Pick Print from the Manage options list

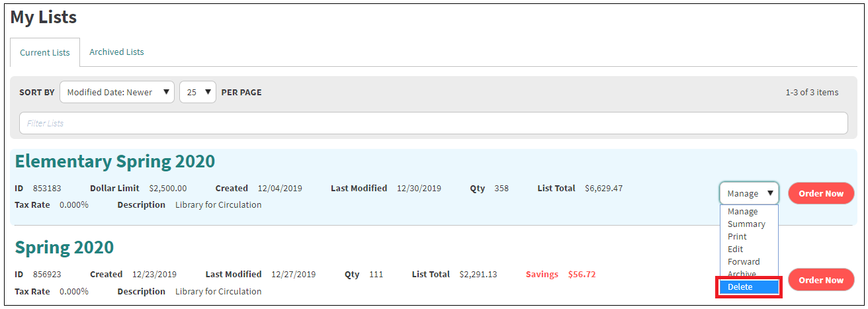(737, 236)
